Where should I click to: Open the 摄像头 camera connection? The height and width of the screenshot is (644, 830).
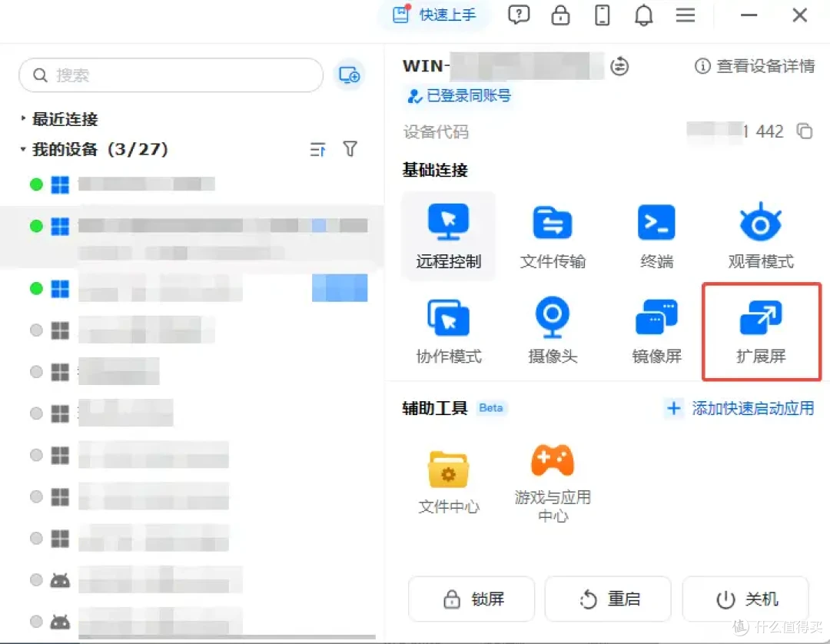coord(552,331)
